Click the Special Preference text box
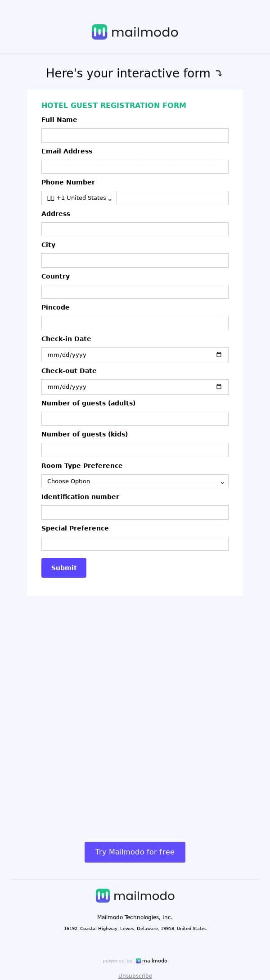 [135, 544]
